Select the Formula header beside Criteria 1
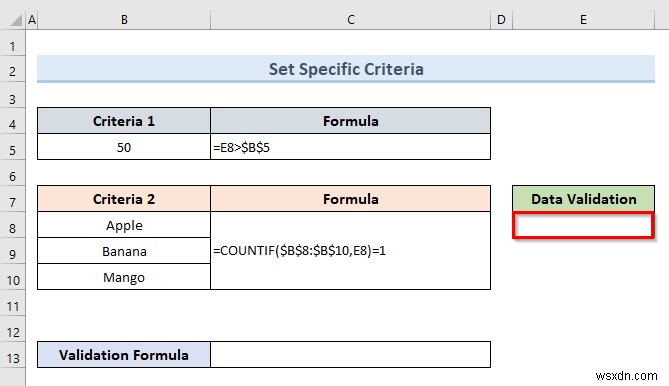The width and height of the screenshot is (669, 386). [350, 121]
